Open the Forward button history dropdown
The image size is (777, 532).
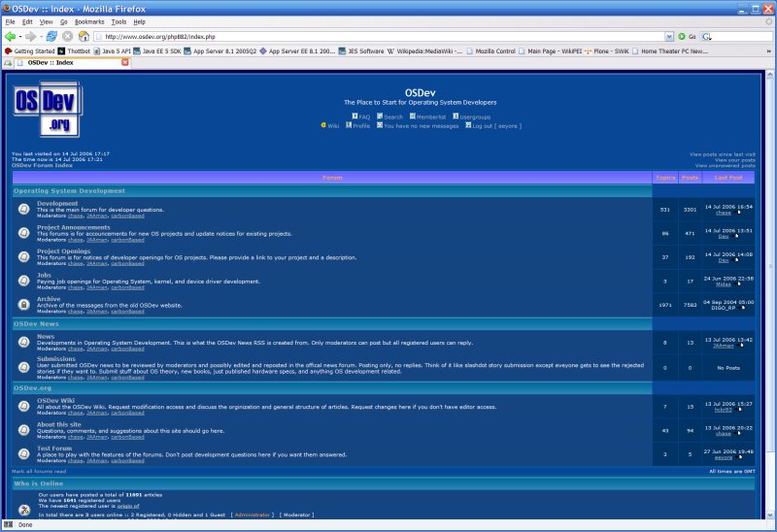[x=40, y=37]
